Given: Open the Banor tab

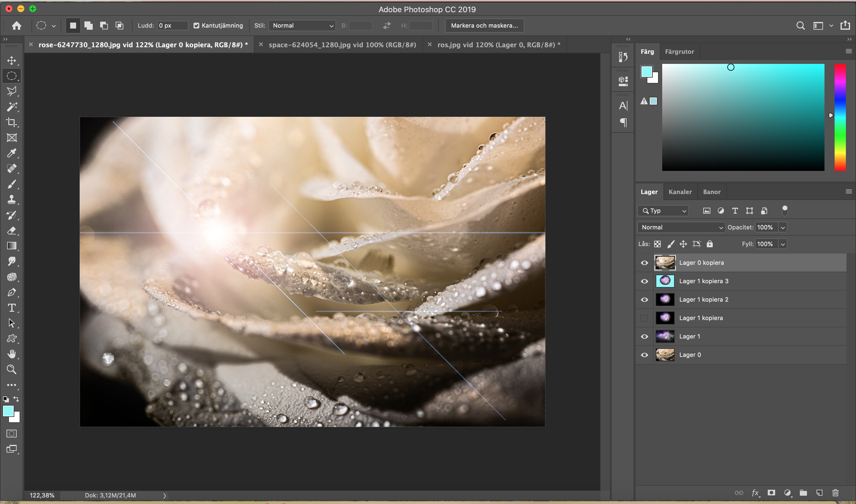Looking at the screenshot, I should coord(712,192).
